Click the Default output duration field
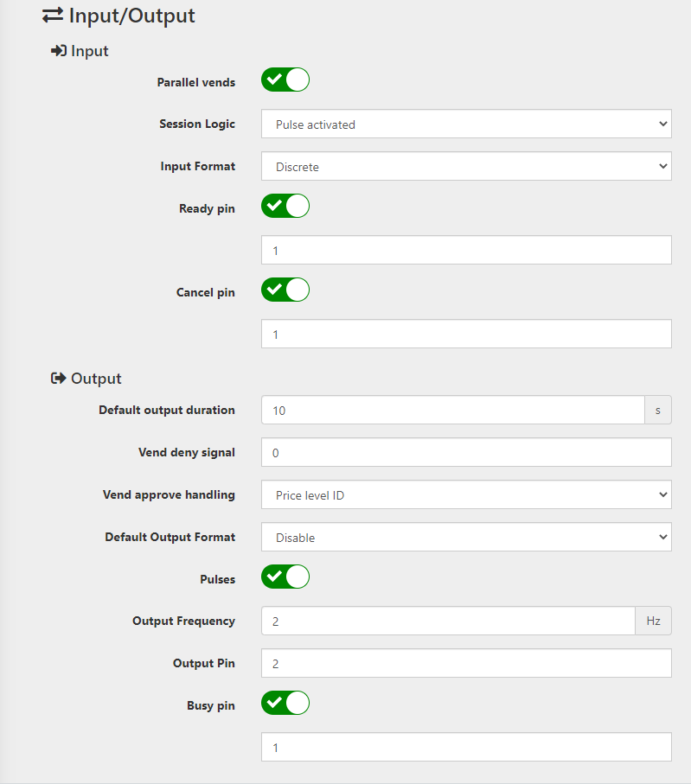This screenshot has width=691, height=784. 453,411
